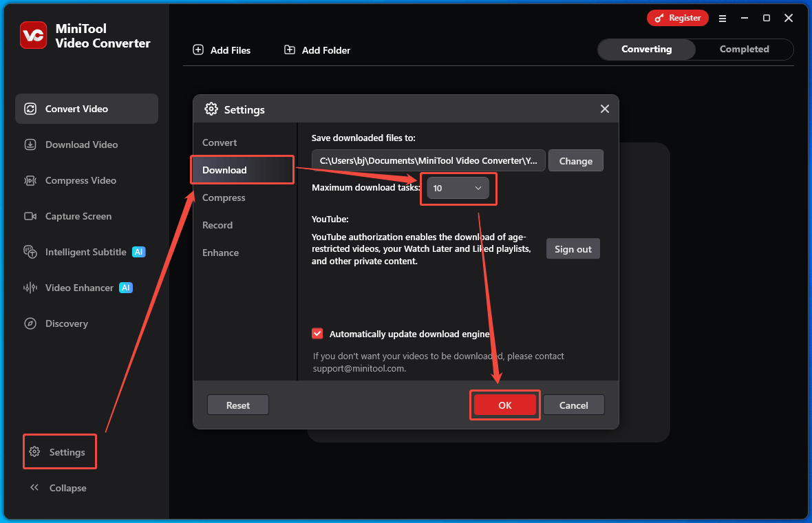The width and height of the screenshot is (812, 523).
Task: Click the Video Enhancer waveform icon
Action: pyautogui.click(x=30, y=288)
